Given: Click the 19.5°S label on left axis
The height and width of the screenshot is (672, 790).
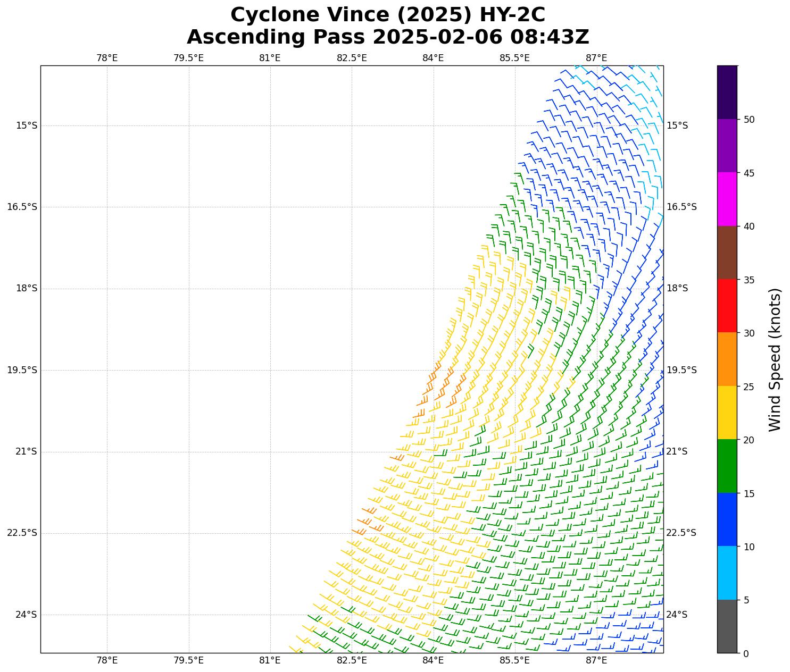Looking at the screenshot, I should click(22, 370).
